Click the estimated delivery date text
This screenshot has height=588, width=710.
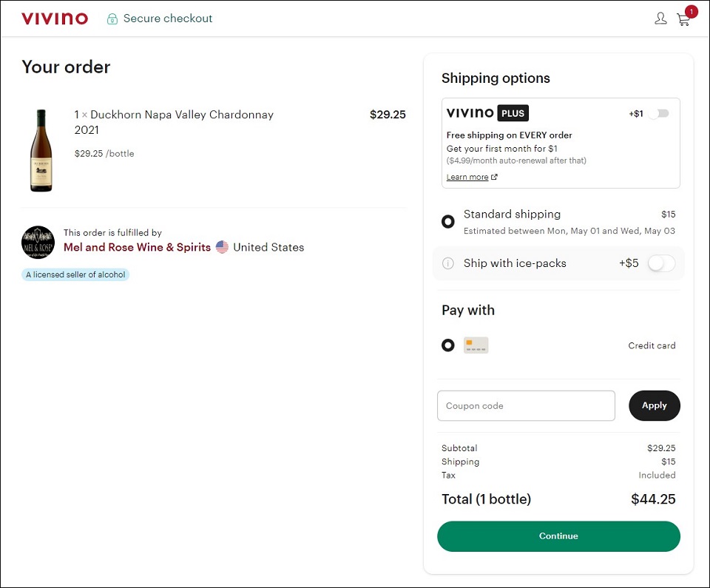pos(569,231)
